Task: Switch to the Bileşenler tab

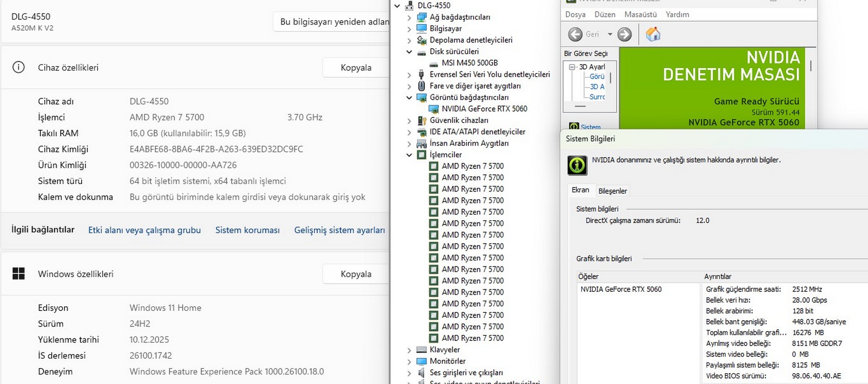Action: coord(612,191)
